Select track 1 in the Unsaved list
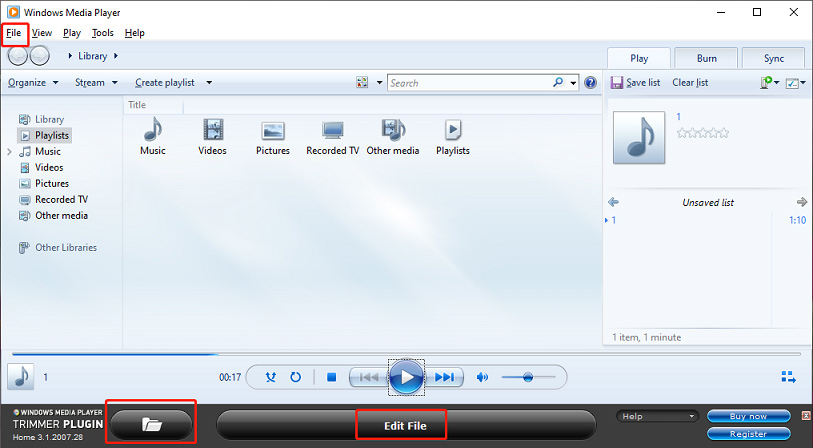Image resolution: width=813 pixels, height=448 pixels. point(706,220)
